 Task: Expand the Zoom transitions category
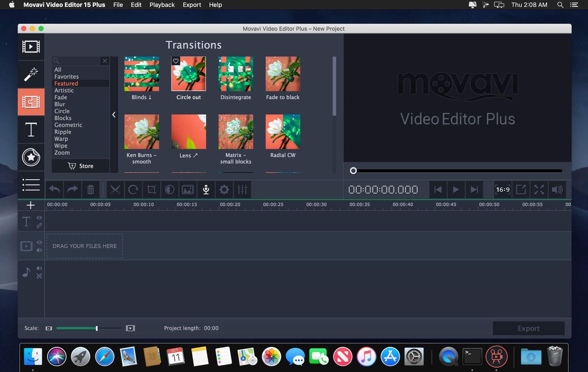[x=62, y=153]
